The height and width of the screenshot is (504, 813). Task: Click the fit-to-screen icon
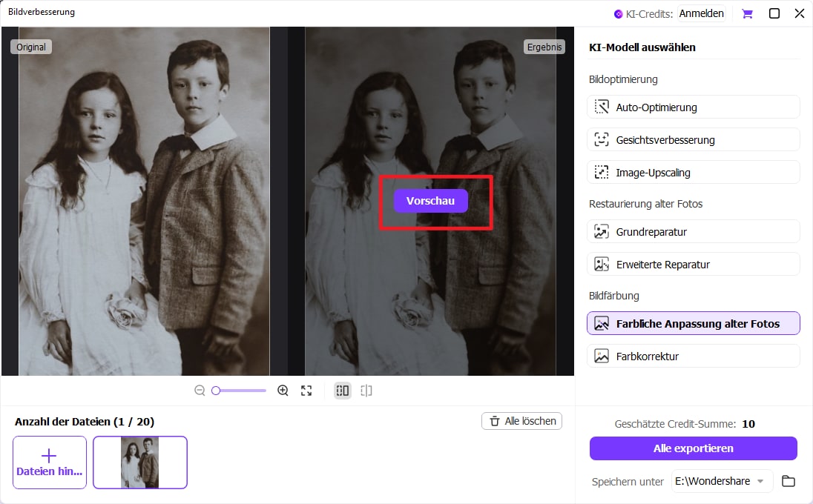tap(306, 391)
